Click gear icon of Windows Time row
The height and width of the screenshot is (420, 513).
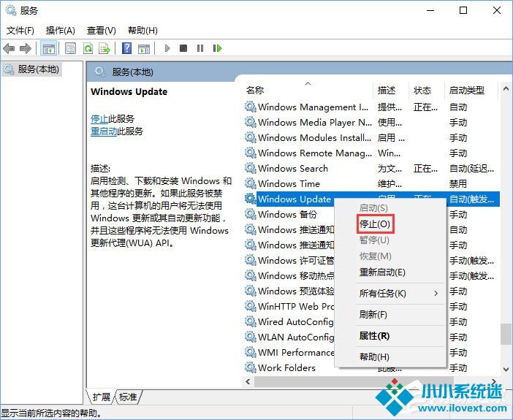pyautogui.click(x=250, y=183)
